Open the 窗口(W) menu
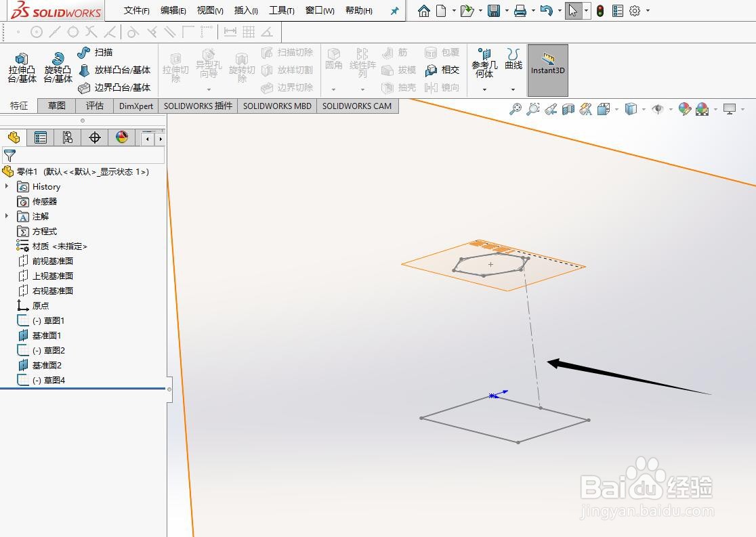The height and width of the screenshot is (537, 756). pyautogui.click(x=320, y=11)
